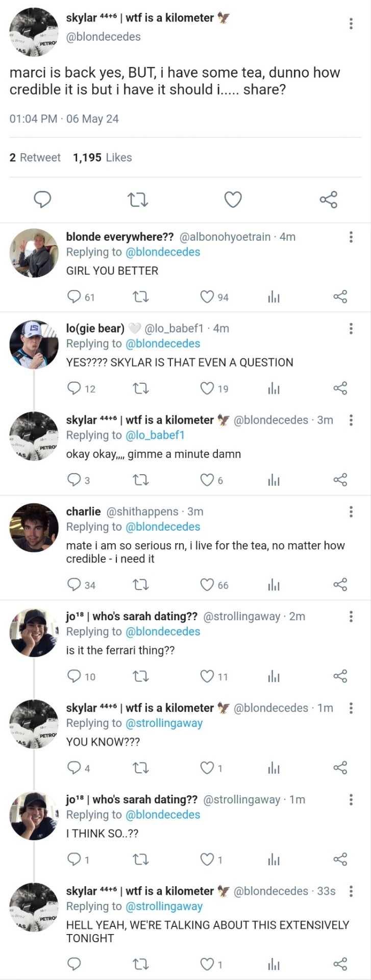Open blonde everywhere?? profile avatar
The height and width of the screenshot is (980, 371).
[x=34, y=253]
